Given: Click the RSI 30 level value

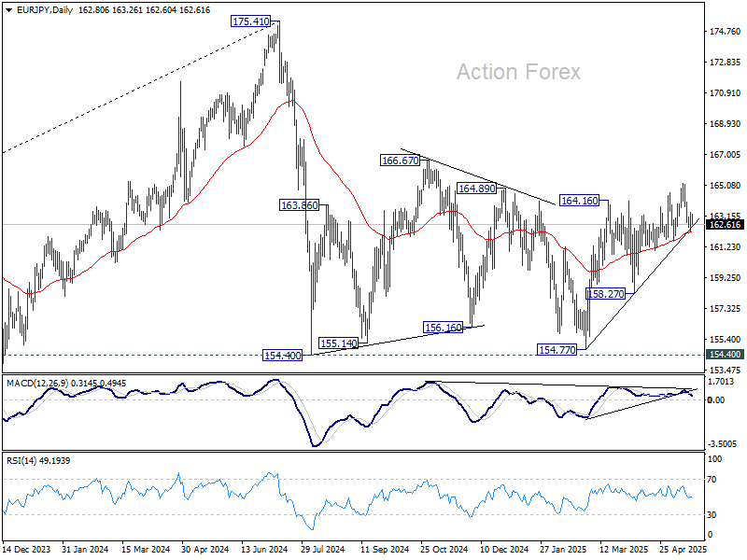Looking at the screenshot, I should coord(712,515).
